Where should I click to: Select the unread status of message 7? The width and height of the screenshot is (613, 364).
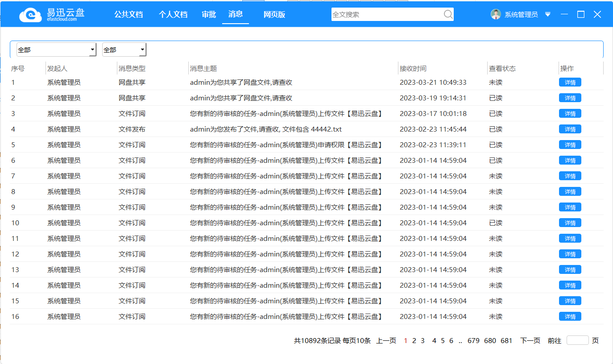pyautogui.click(x=496, y=176)
